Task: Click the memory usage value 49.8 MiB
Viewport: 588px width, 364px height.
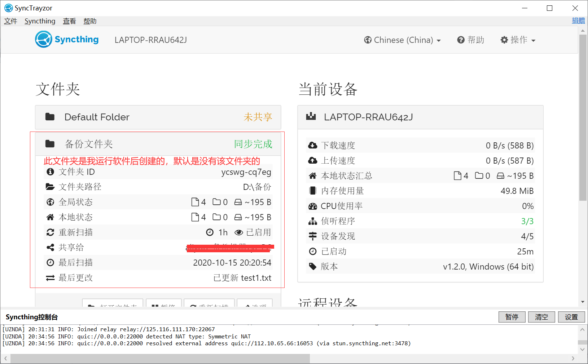Action: (517, 191)
